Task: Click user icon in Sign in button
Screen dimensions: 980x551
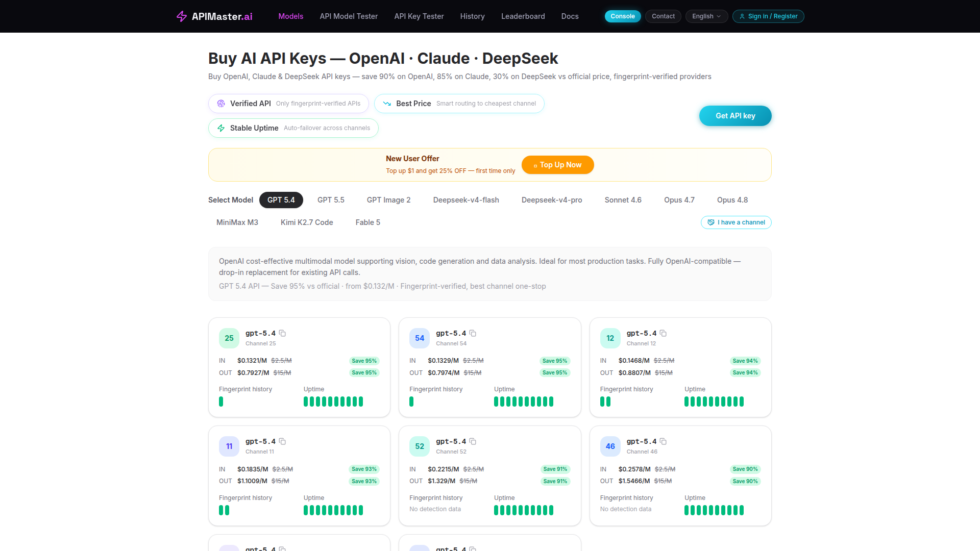Action: 742,16
